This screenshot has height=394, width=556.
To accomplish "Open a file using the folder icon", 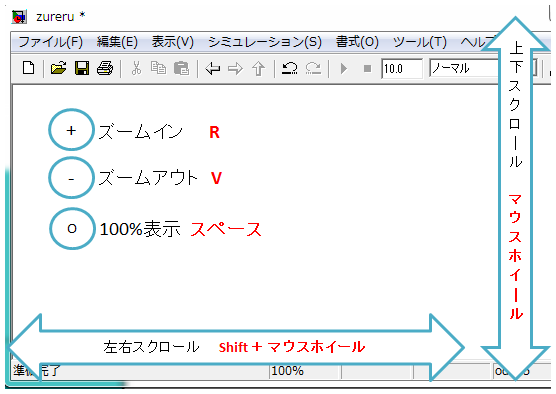I will (59, 68).
